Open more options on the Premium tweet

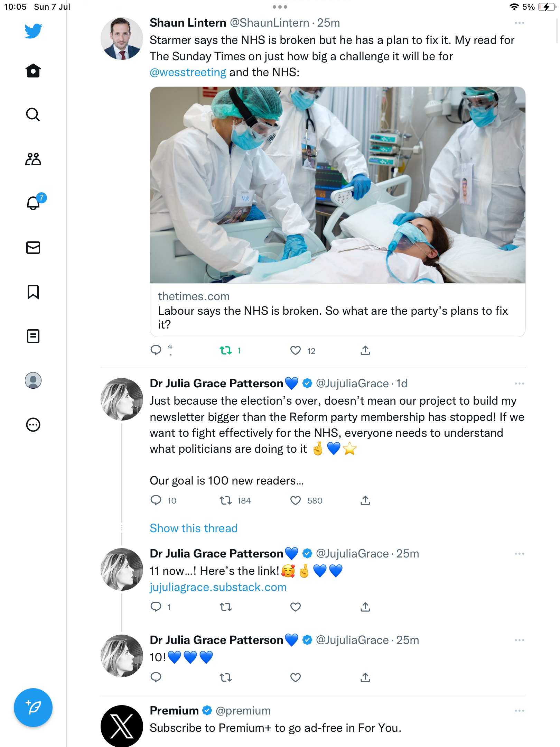[519, 711]
